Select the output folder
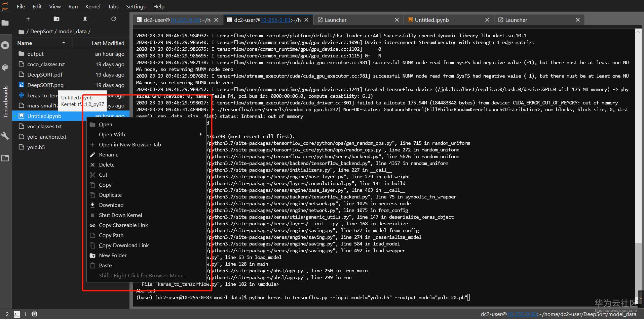 click(71, 54)
